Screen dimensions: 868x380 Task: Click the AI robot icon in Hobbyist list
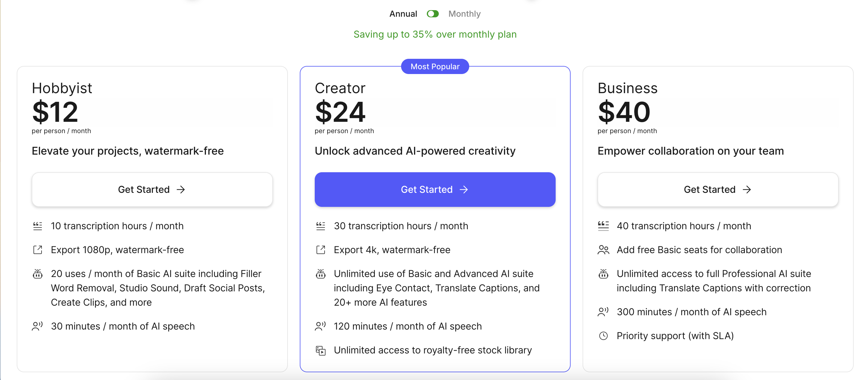tap(38, 274)
